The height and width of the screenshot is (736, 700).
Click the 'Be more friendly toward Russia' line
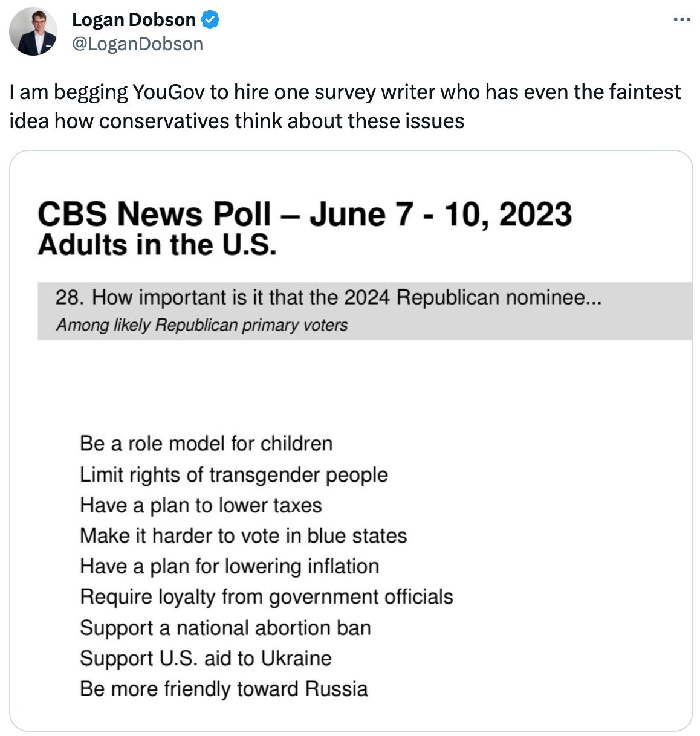224,689
